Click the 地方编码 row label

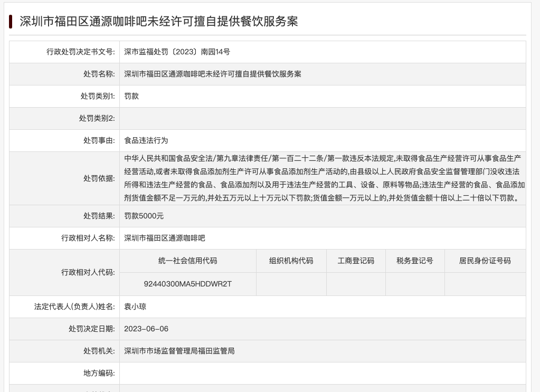98,373
